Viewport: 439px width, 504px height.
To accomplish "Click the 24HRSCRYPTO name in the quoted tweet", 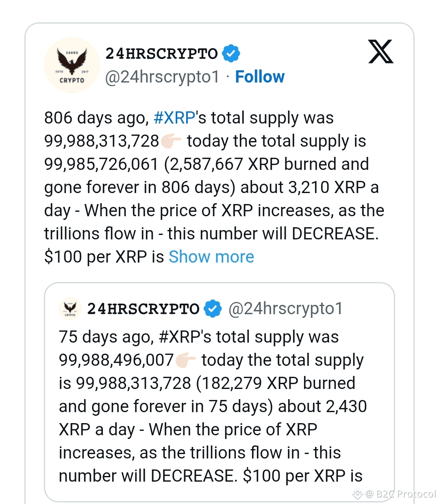I will pyautogui.click(x=143, y=308).
